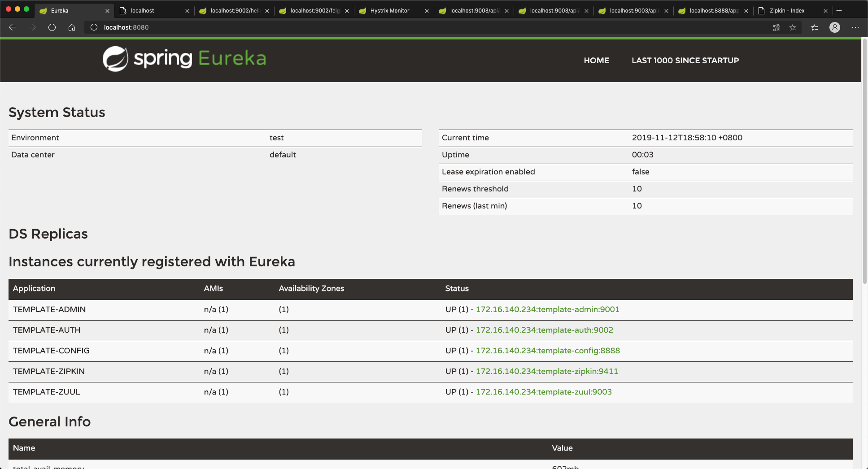Close the Zipkin - Index tab
This screenshot has width=868, height=469.
pyautogui.click(x=825, y=11)
